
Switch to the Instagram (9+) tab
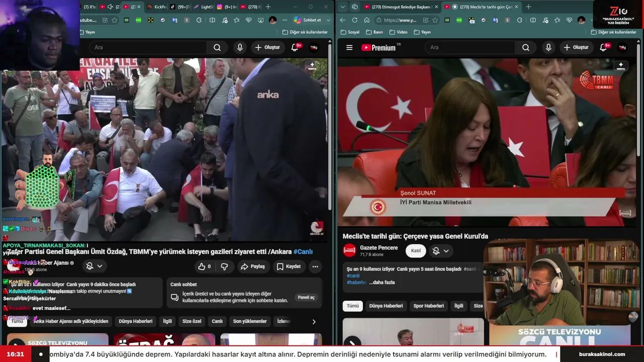[227, 7]
